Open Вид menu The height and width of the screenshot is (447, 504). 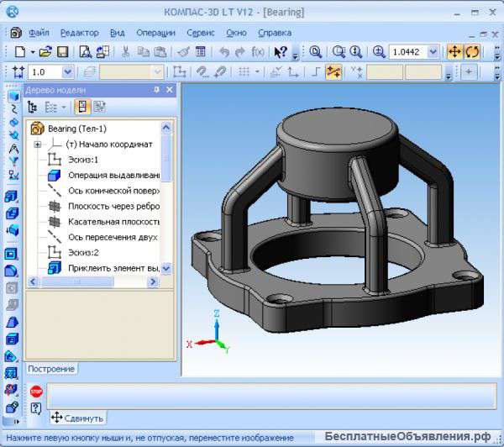(118, 33)
